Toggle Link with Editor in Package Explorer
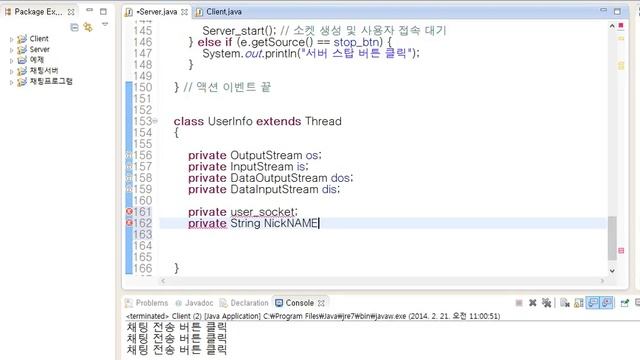640x360 pixels. (x=88, y=27)
